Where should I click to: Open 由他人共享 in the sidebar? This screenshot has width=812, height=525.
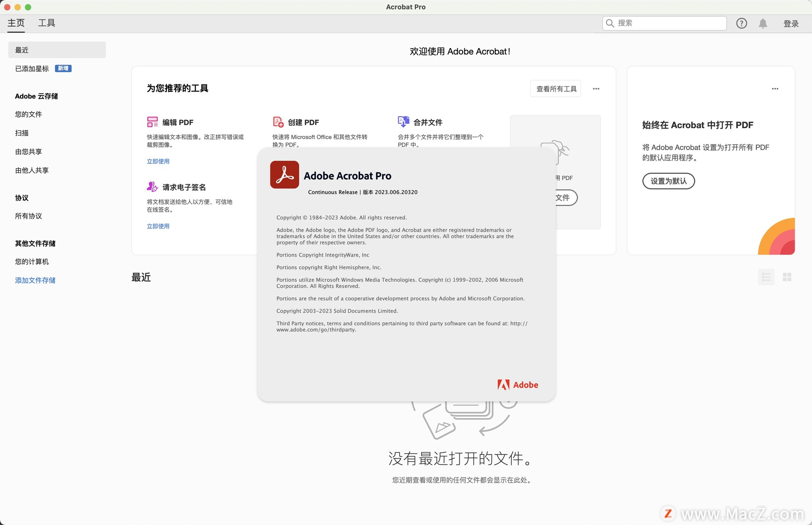32,170
